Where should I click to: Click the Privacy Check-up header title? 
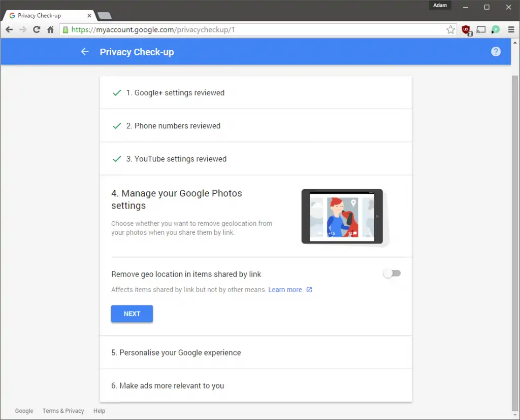pos(137,52)
